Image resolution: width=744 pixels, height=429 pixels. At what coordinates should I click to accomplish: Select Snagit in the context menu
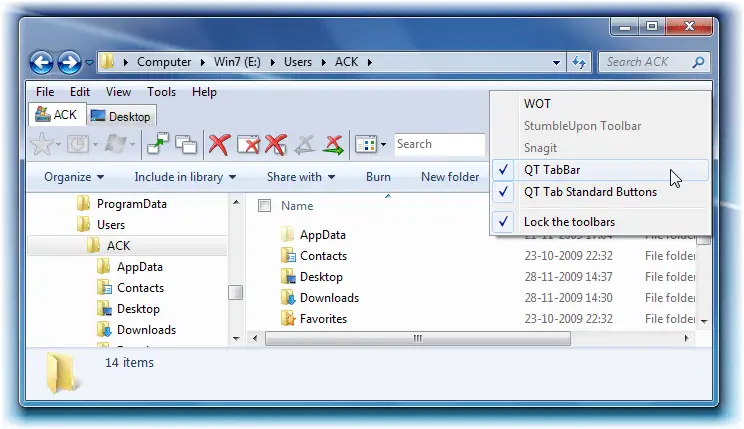click(600, 148)
